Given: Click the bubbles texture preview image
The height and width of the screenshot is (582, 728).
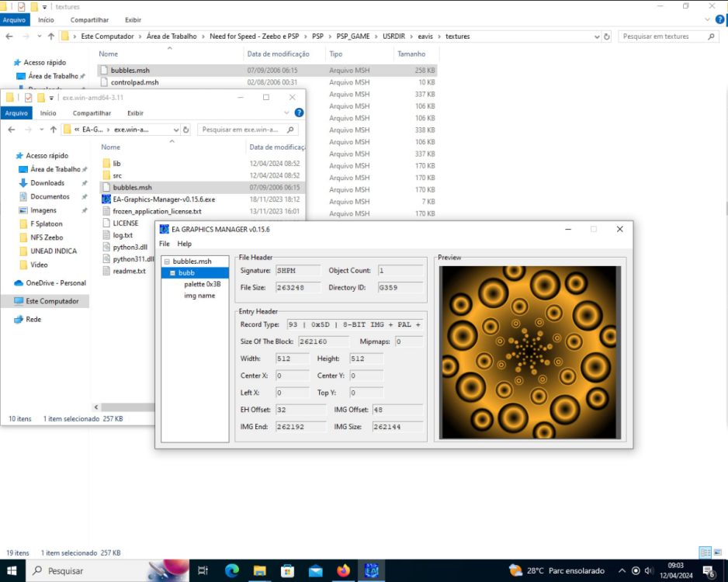Looking at the screenshot, I should click(x=529, y=353).
